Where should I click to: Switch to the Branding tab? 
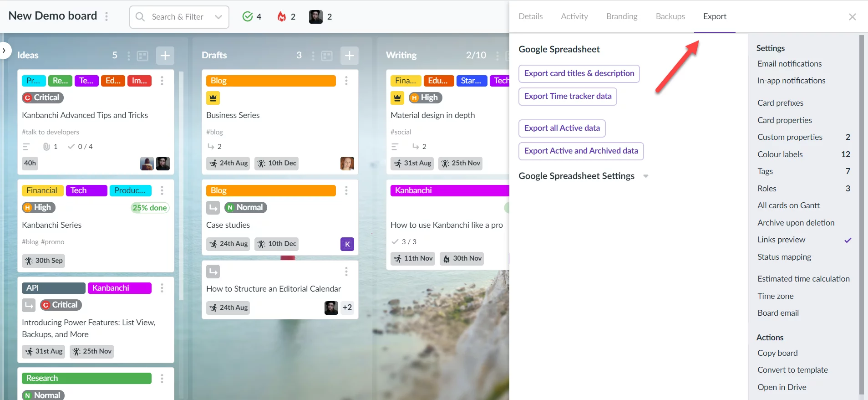pyautogui.click(x=622, y=16)
